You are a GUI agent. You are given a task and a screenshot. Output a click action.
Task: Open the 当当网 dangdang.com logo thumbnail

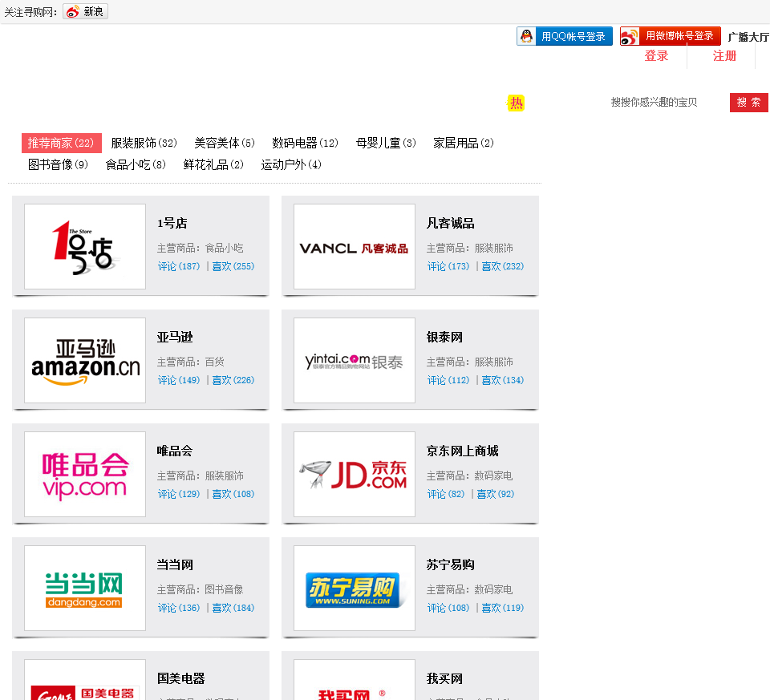[x=85, y=588]
